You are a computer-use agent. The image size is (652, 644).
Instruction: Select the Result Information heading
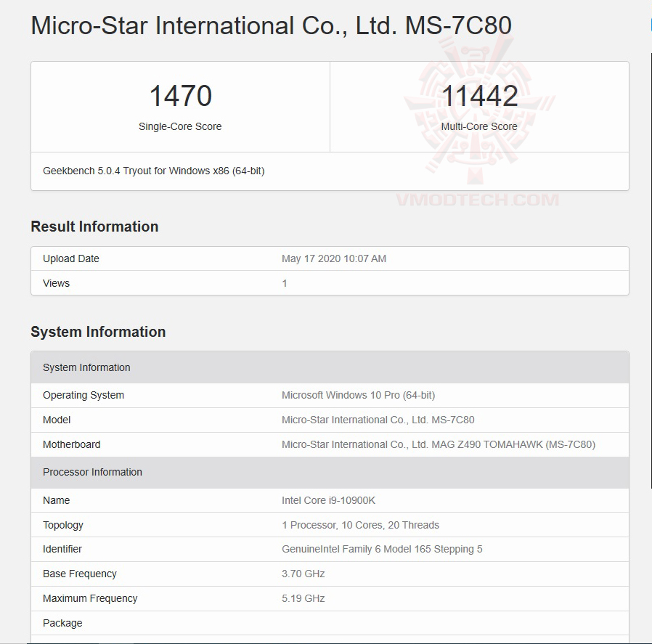[94, 226]
